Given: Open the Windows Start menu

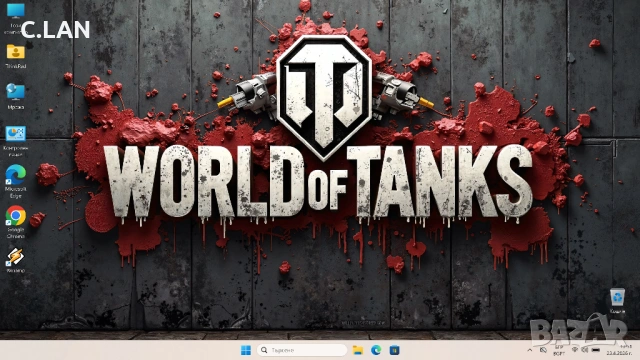Looking at the screenshot, I should coord(246,350).
